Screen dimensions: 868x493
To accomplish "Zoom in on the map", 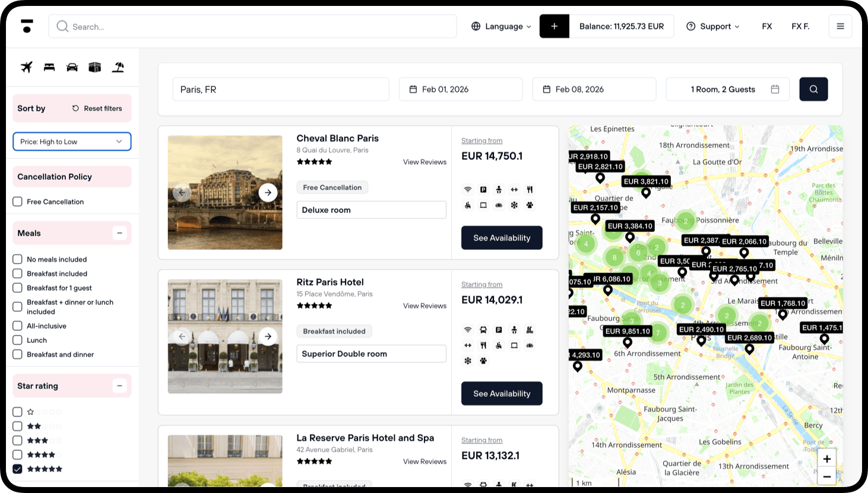I will coord(826,459).
